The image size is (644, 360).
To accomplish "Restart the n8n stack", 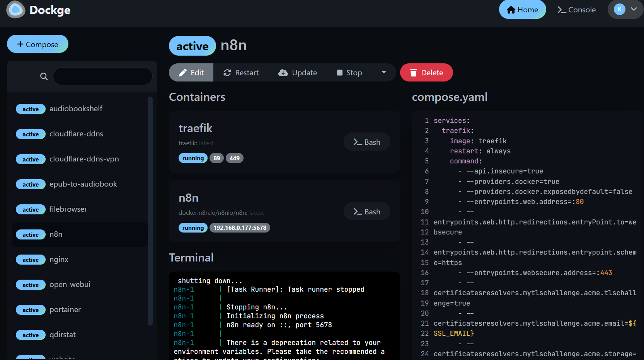I will 241,73.
